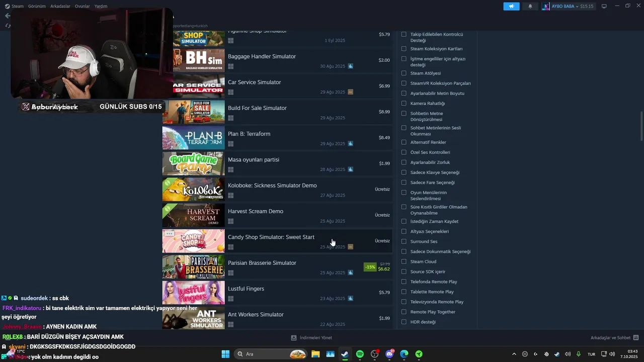Open Microsoft Edge from the taskbar

click(404, 354)
